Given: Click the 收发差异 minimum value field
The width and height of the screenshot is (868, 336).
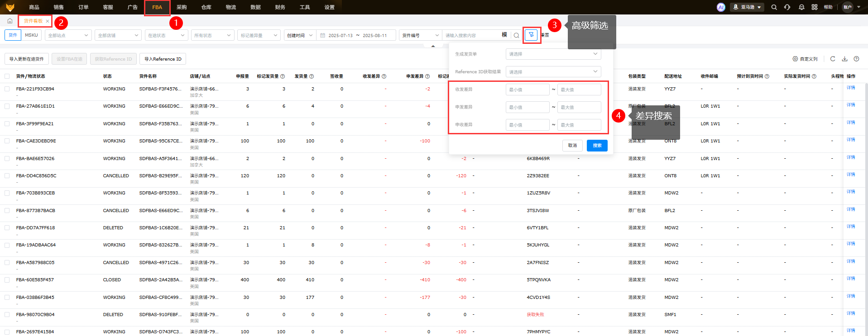Looking at the screenshot, I should pos(527,90).
